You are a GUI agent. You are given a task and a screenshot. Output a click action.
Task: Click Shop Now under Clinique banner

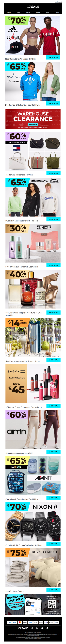53,265
